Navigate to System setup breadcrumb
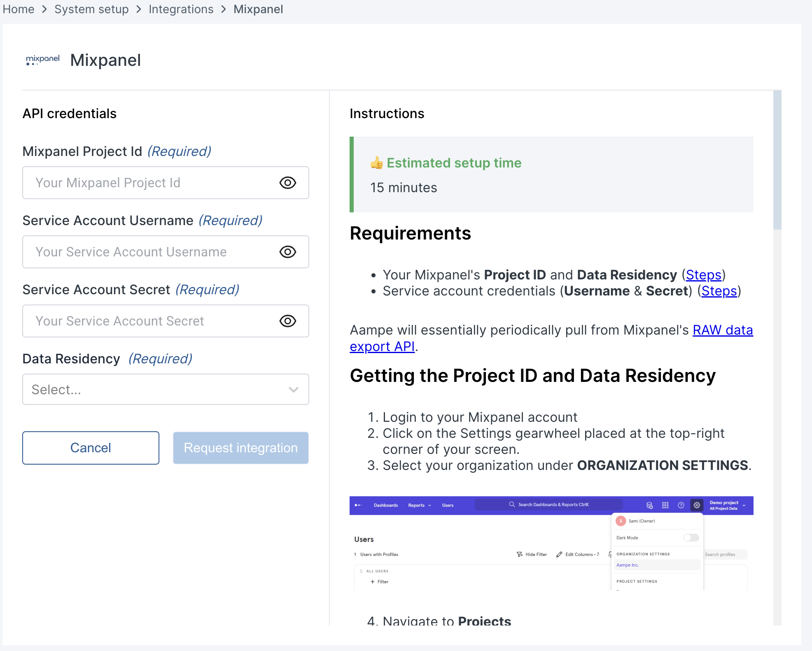 [x=91, y=9]
